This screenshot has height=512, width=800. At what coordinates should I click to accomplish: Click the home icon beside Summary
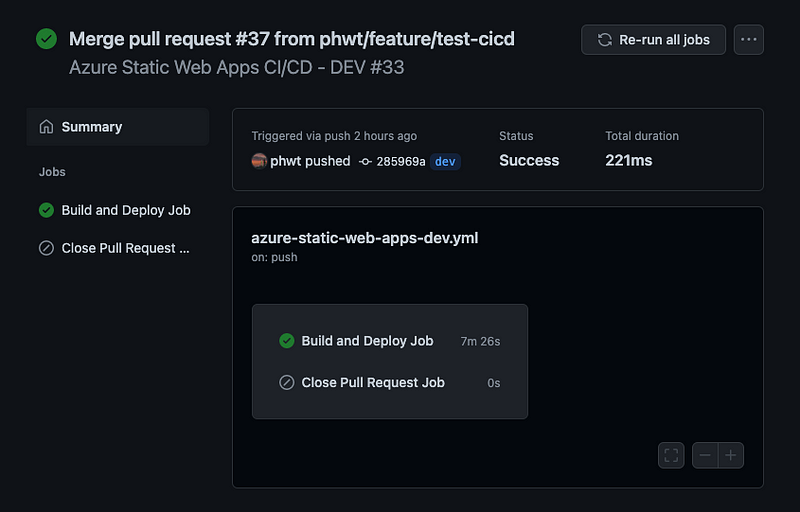tap(46, 127)
